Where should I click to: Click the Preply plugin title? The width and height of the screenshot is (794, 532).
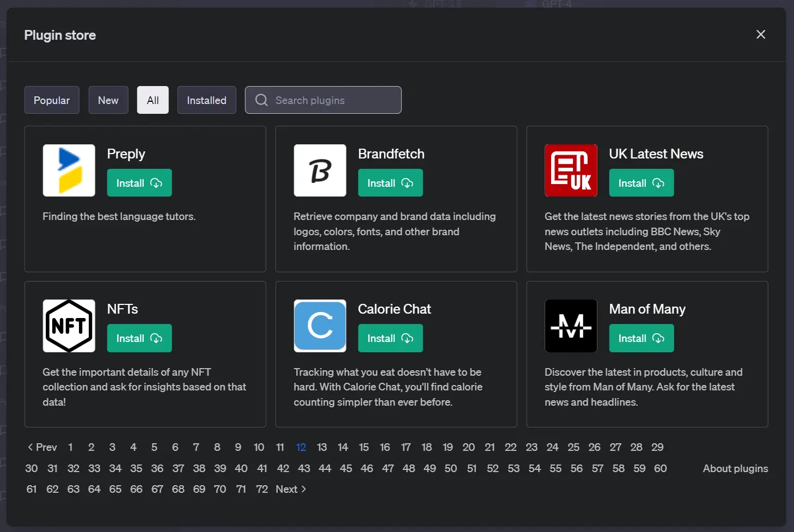click(x=126, y=154)
